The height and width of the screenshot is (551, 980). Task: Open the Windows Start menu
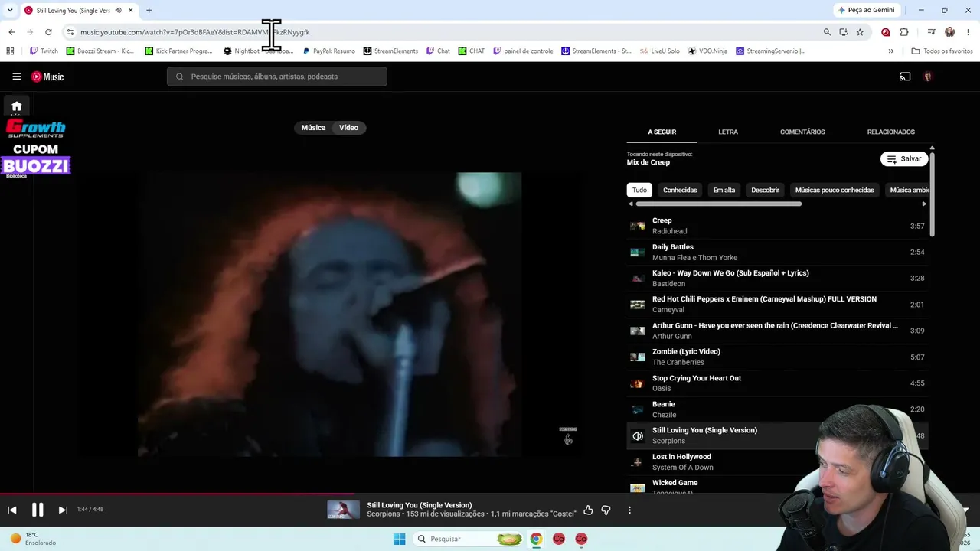pyautogui.click(x=399, y=539)
